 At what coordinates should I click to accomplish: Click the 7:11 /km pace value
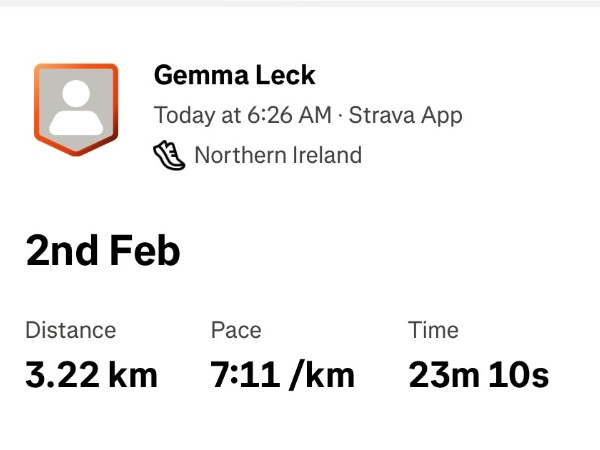[283, 374]
